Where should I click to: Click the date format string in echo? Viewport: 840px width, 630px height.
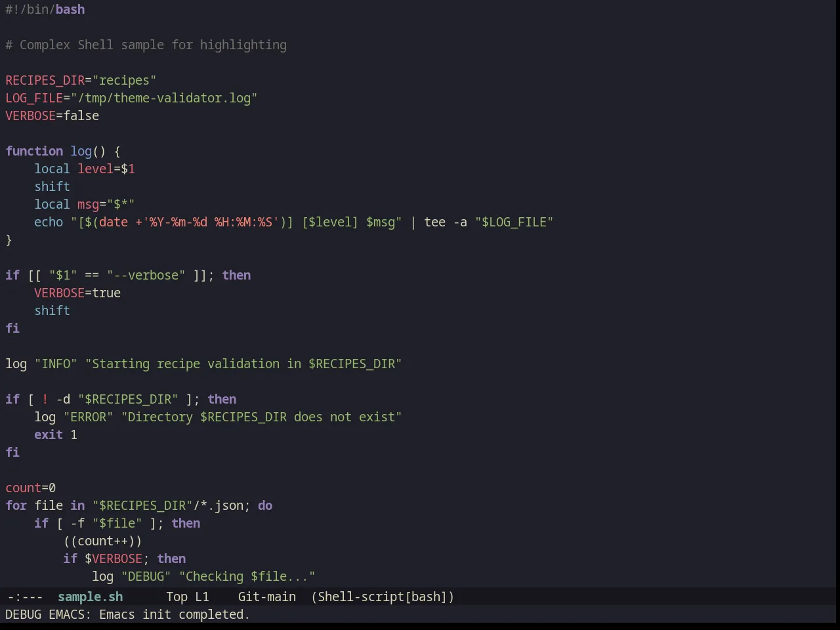point(211,222)
